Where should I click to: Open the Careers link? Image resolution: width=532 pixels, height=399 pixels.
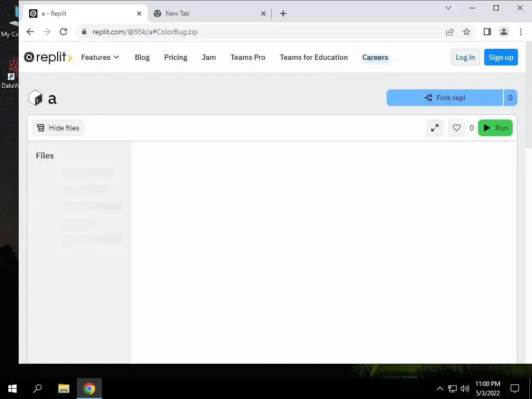[375, 57]
